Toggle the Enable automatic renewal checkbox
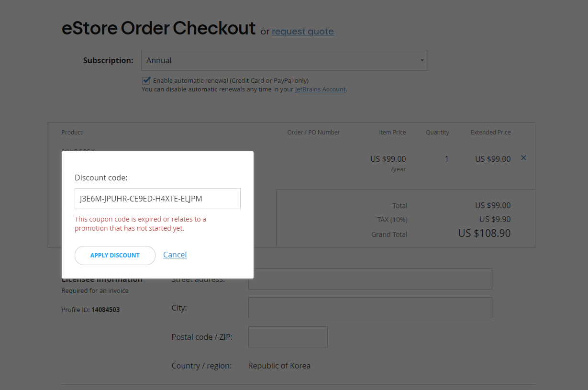This screenshot has height=390, width=588. [146, 80]
